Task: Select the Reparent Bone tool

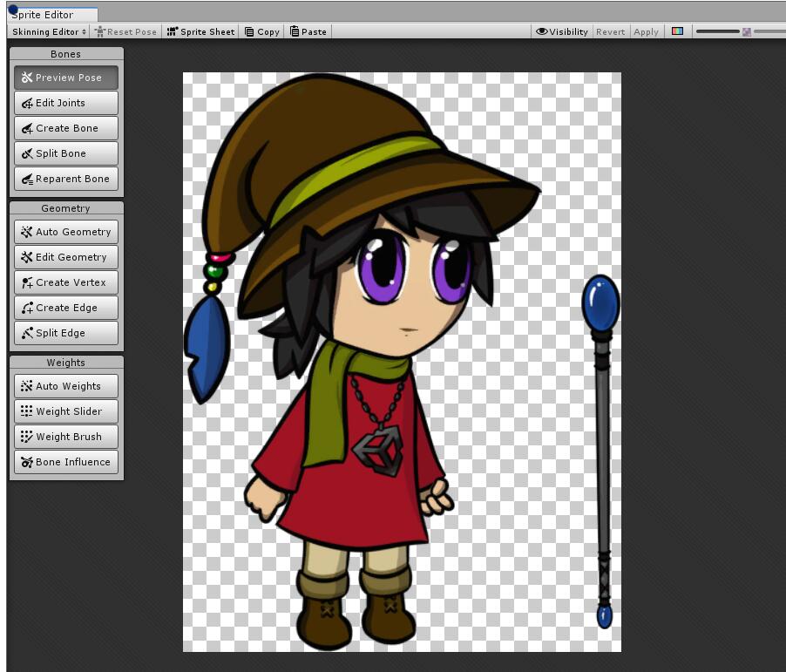Action: (x=66, y=179)
